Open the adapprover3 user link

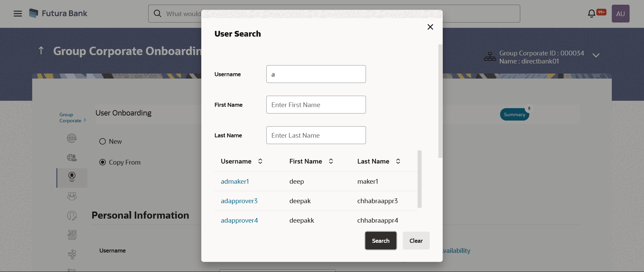[239, 201]
